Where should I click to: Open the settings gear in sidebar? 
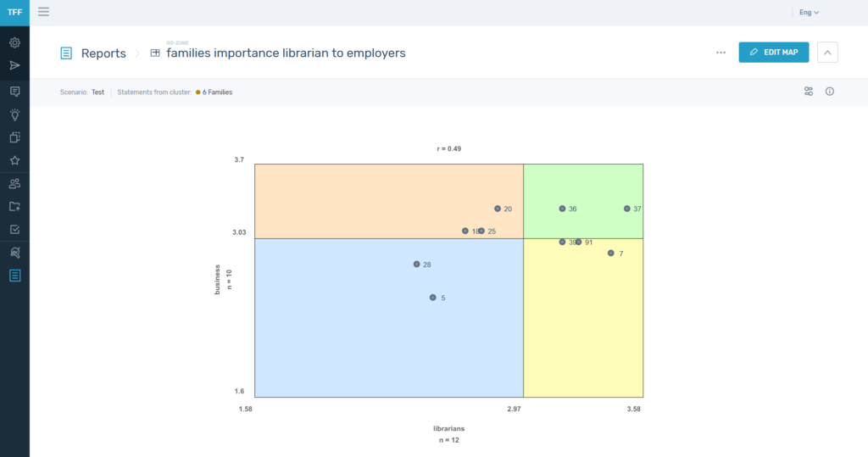14,42
